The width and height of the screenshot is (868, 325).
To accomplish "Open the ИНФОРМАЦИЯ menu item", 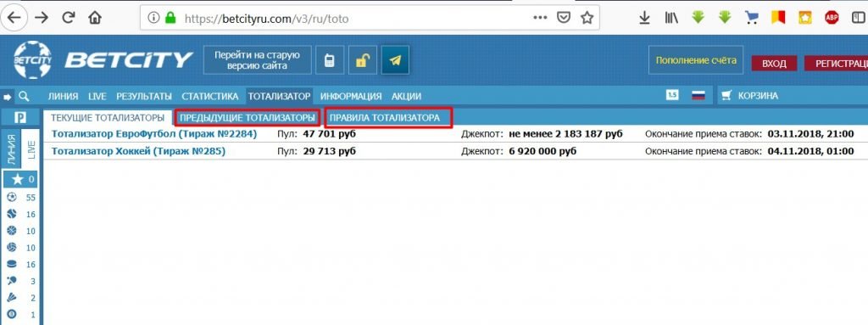I will coord(351,96).
